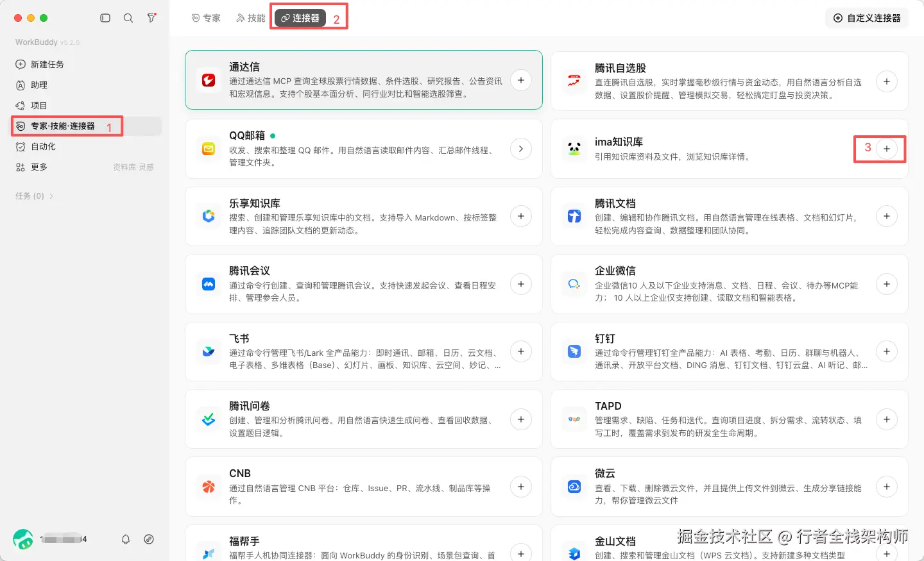Image resolution: width=924 pixels, height=561 pixels.
Task: Add the 钉钉 connector
Action: [x=887, y=351]
